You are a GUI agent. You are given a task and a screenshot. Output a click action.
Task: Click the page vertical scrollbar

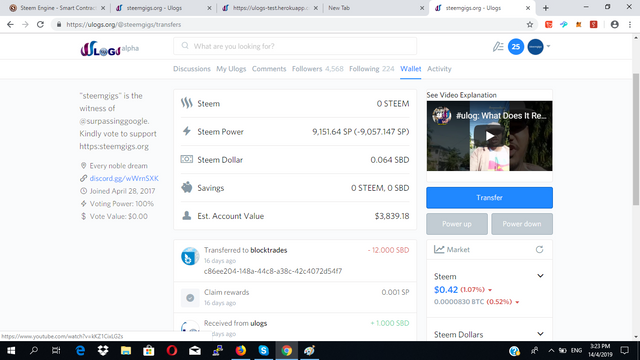tap(636, 139)
